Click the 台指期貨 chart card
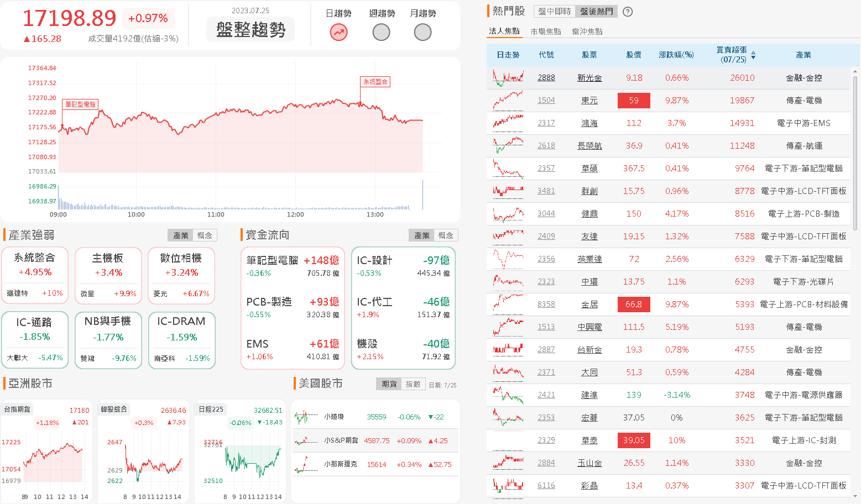Viewport: 861px width, 504px height. click(47, 452)
